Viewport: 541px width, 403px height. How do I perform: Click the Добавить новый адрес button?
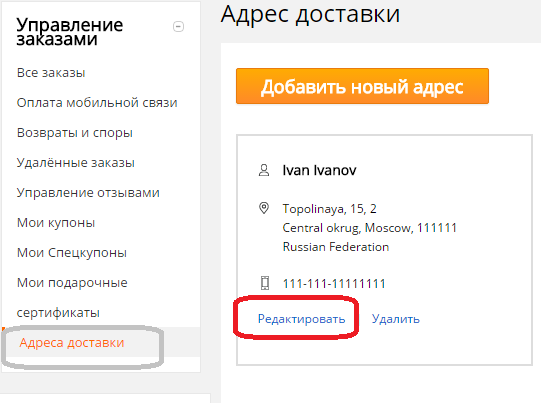(362, 86)
